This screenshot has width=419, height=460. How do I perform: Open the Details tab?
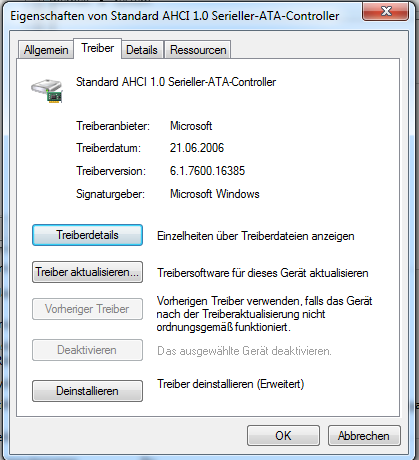[x=142, y=50]
